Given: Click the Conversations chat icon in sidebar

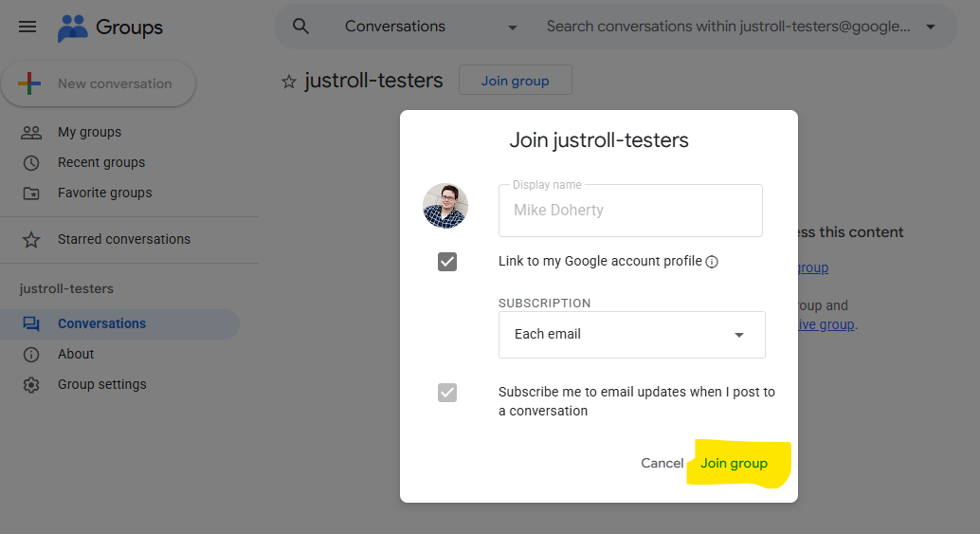Looking at the screenshot, I should pyautogui.click(x=31, y=323).
